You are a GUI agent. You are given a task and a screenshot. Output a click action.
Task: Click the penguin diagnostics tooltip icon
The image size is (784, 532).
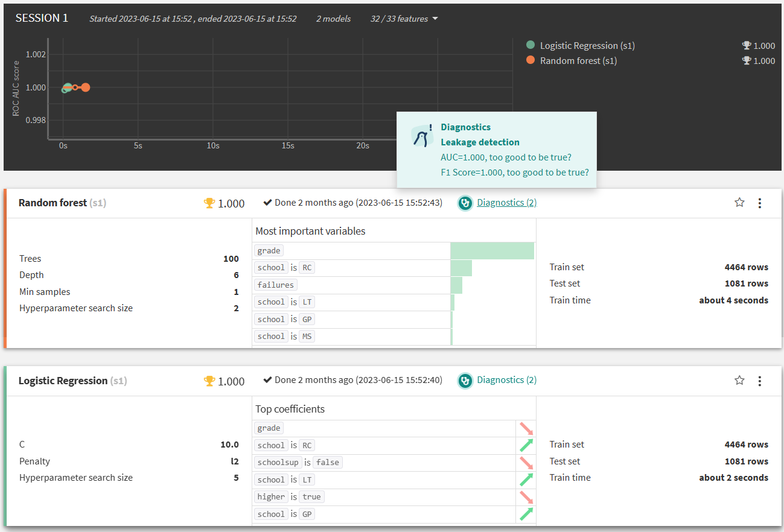coord(422,136)
